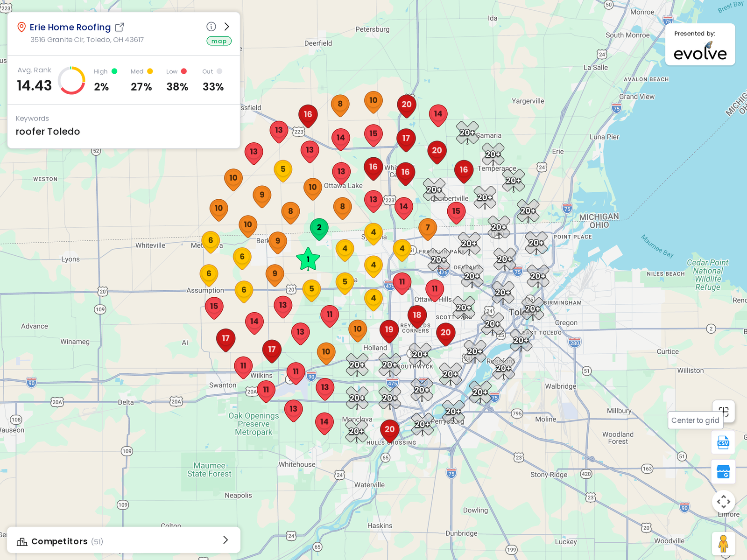Download CSV export icon

tap(723, 442)
